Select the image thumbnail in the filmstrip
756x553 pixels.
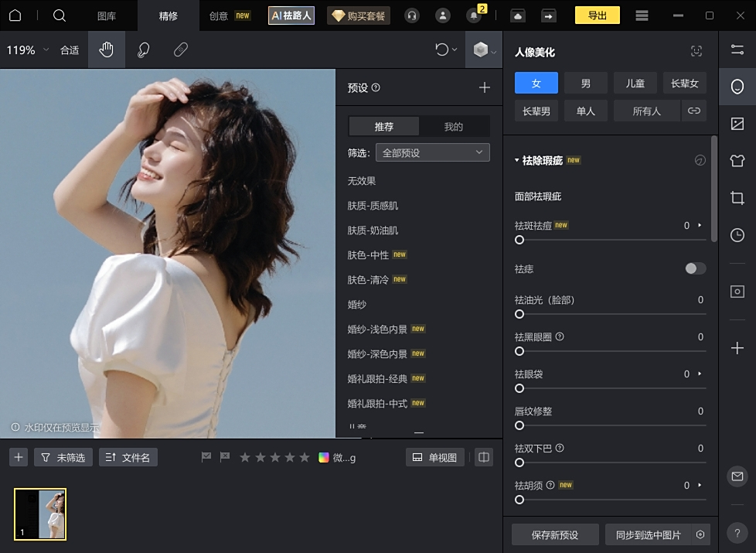point(39,514)
